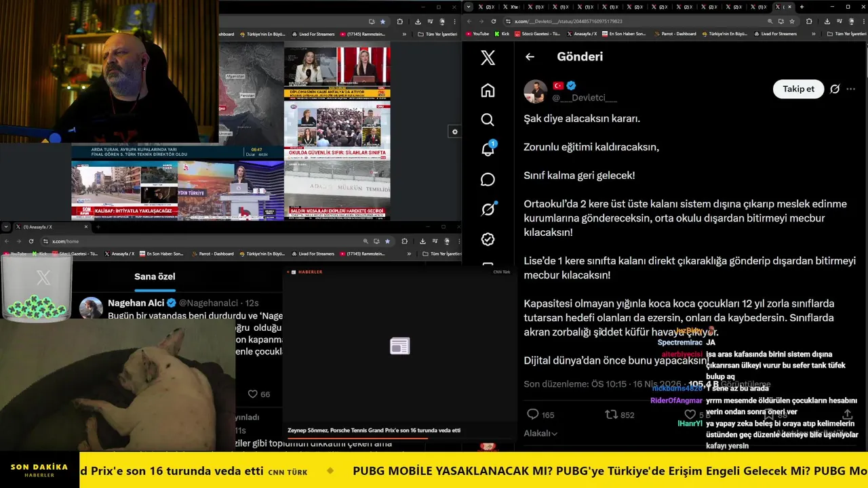Open downloads icon in x.com status window
The height and width of the screenshot is (488, 868).
pyautogui.click(x=827, y=21)
